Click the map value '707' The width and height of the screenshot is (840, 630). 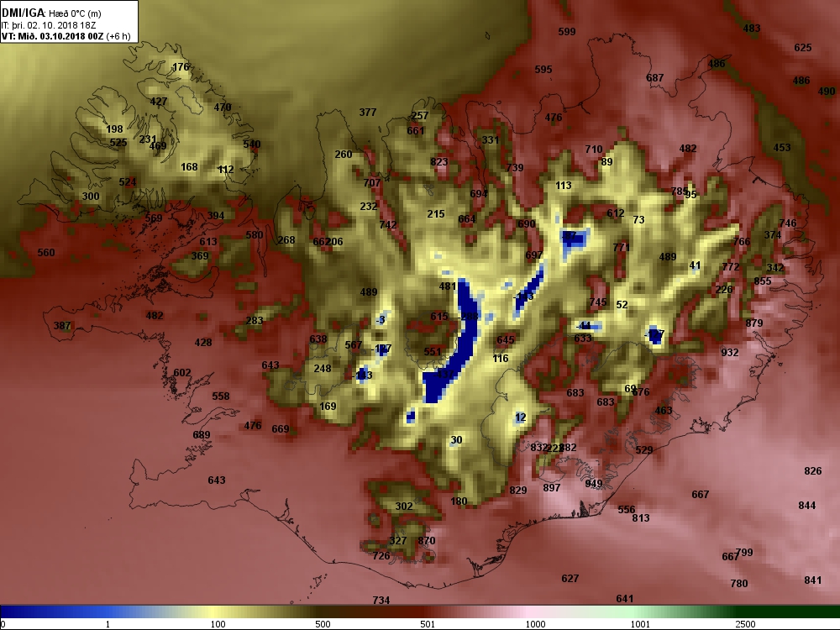(372, 182)
